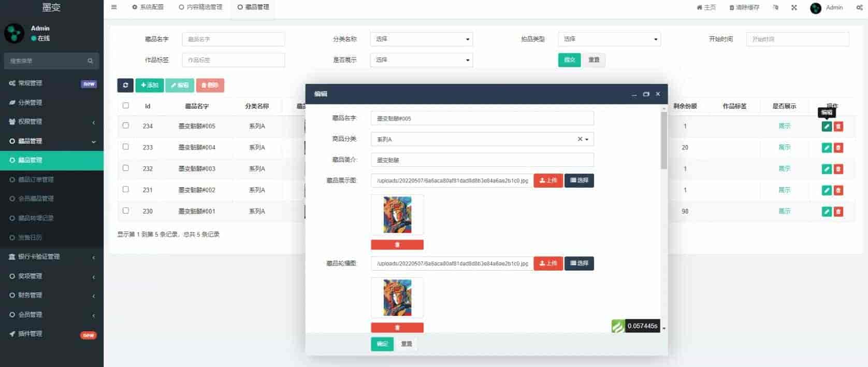
Task: Click 清除缓存 clear cache in top bar
Action: pos(744,7)
